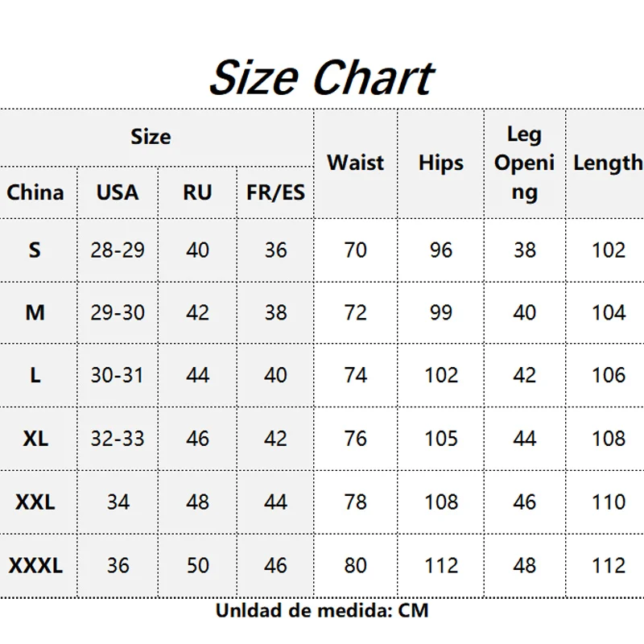Click the Length column header
644x644 pixels.
click(608, 163)
